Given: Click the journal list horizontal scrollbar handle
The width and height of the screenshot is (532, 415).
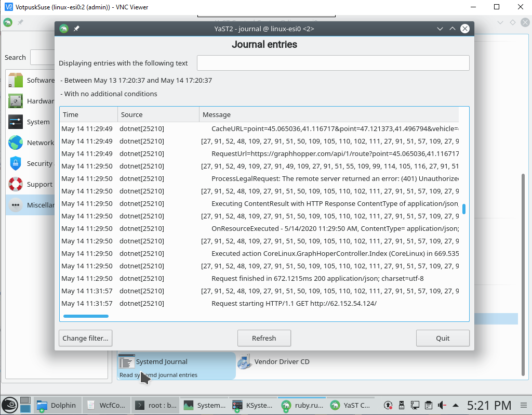Looking at the screenshot, I should tap(86, 316).
